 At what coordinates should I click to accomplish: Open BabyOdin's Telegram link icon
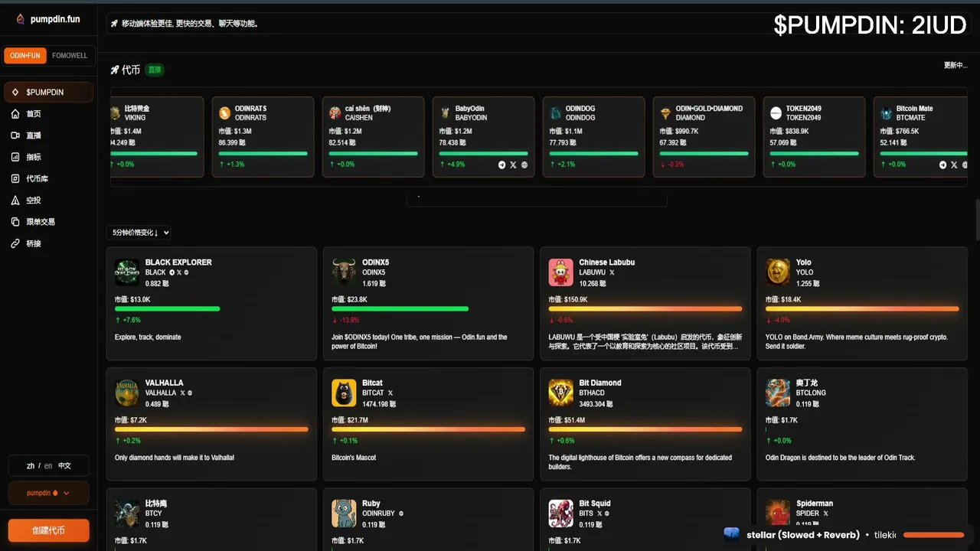tap(502, 165)
